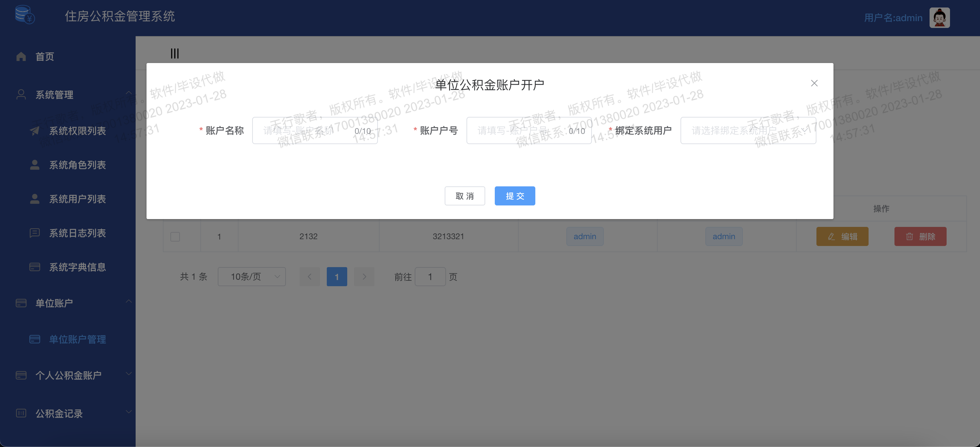Expand the 公积金记录 menu chevron
The image size is (980, 447).
coord(128,412)
